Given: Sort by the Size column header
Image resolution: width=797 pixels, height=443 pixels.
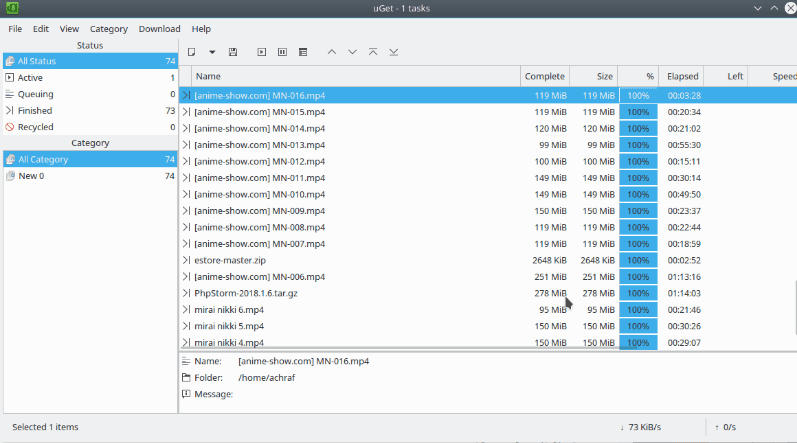Looking at the screenshot, I should pos(594,76).
